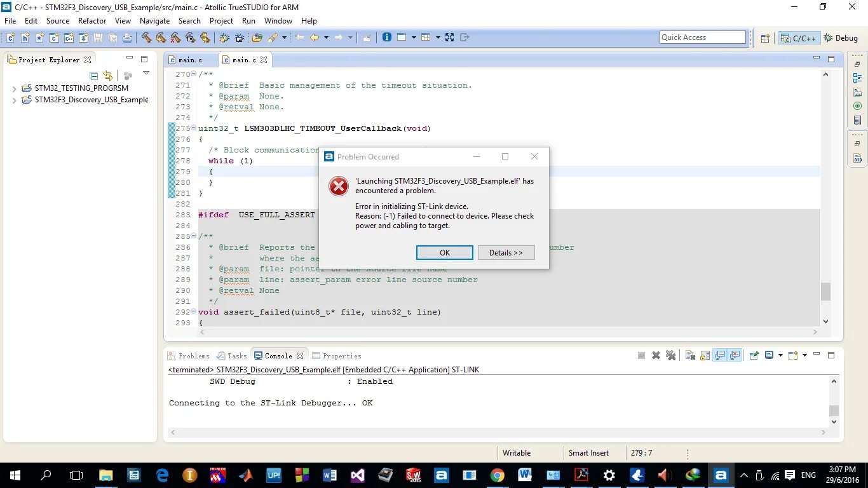
Task: Collapse the assert_failed fold at line 292
Action: (x=194, y=312)
